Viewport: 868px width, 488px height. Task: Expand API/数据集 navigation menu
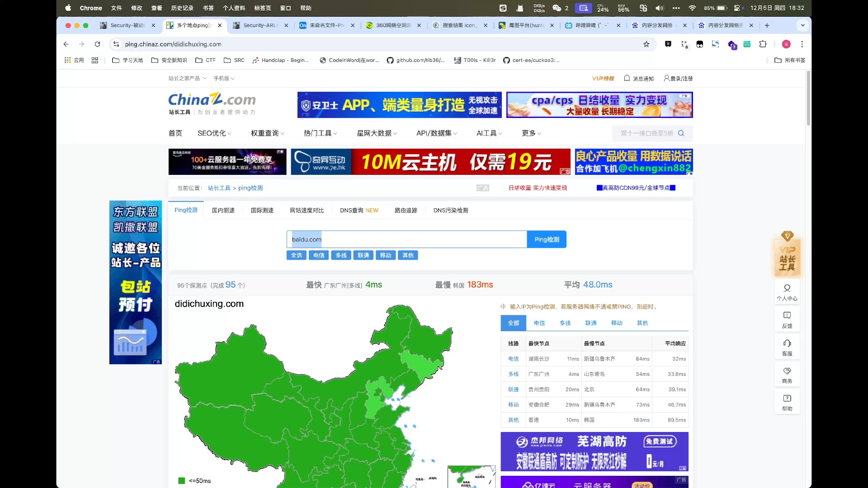pyautogui.click(x=437, y=133)
